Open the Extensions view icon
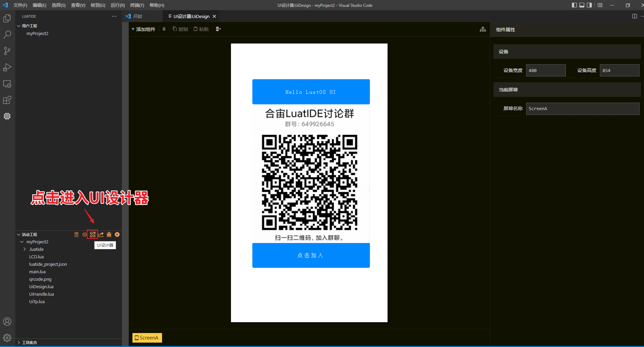This screenshot has height=347, width=644. pyautogui.click(x=7, y=100)
